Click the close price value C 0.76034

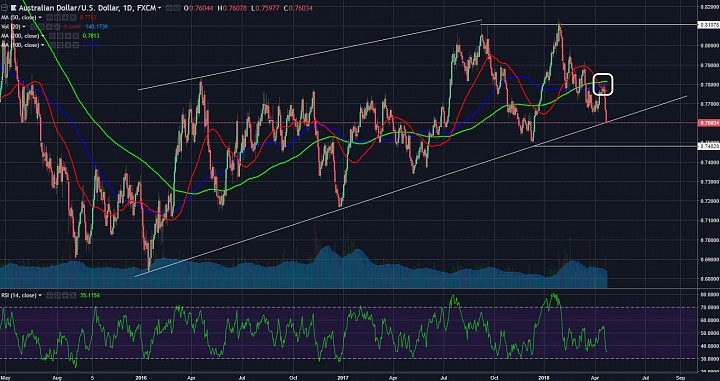[x=298, y=8]
